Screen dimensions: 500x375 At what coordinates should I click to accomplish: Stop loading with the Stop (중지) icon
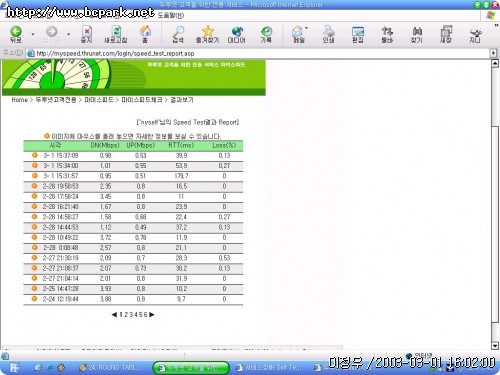point(87,34)
